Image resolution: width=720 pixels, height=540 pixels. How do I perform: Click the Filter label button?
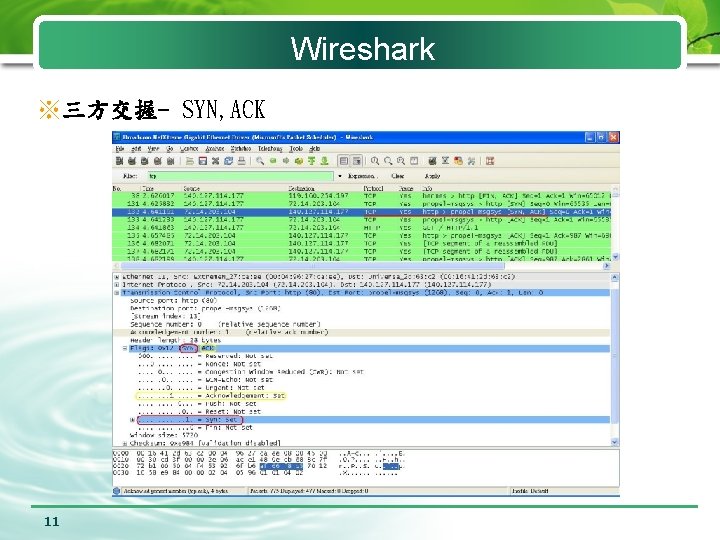tap(130, 176)
